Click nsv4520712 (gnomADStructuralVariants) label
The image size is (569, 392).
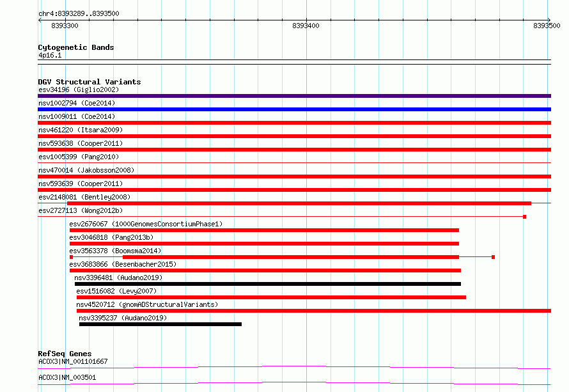pos(147,304)
